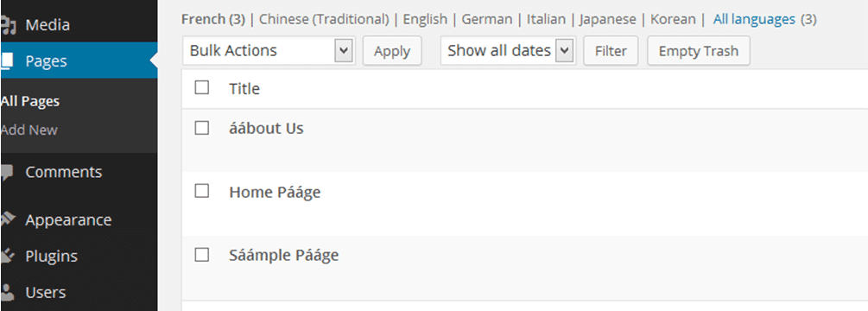The height and width of the screenshot is (311, 868).
Task: Select all pages via Title checkbox
Action: tap(202, 87)
